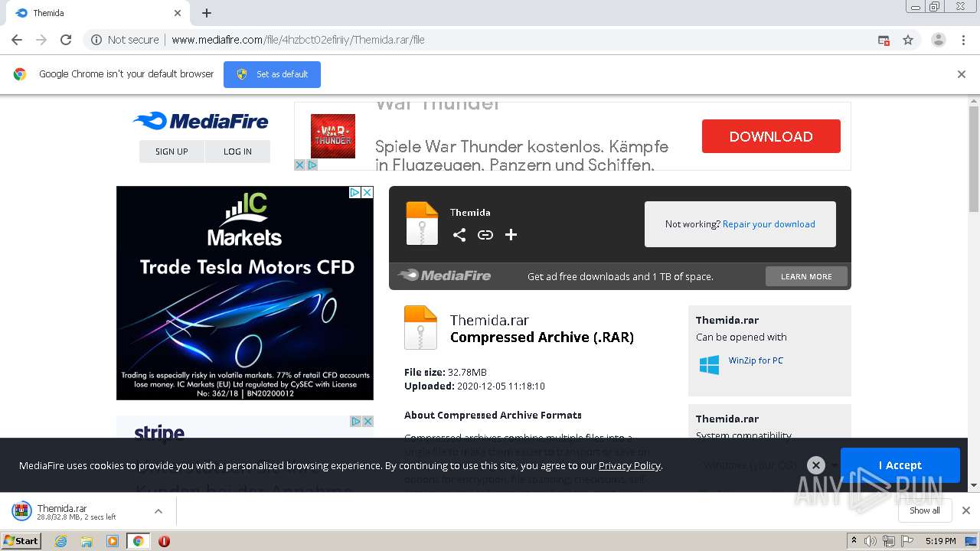Click the share icon under Themida
This screenshot has height=551, width=980.
click(459, 235)
